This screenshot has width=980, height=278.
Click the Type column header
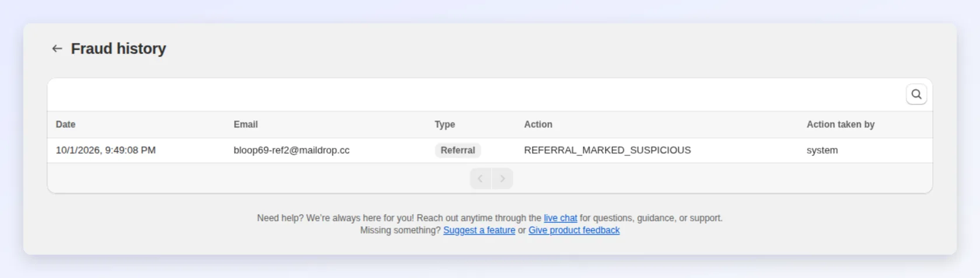tap(444, 124)
